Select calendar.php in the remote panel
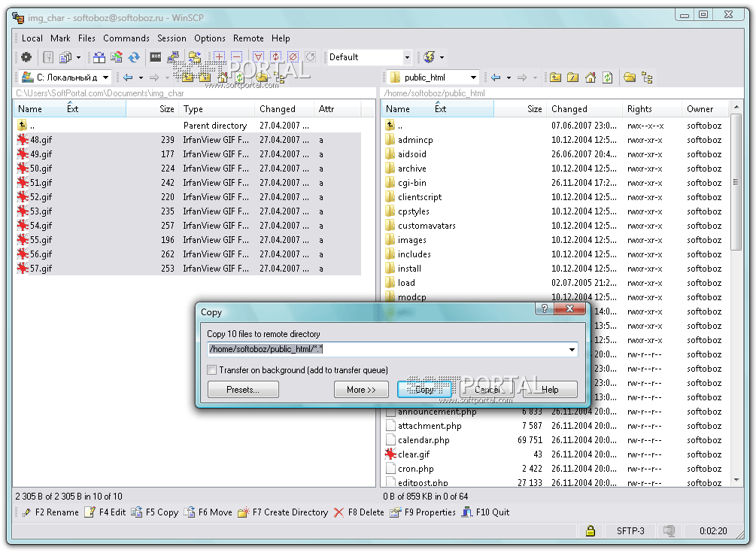The image size is (756, 556). (424, 440)
